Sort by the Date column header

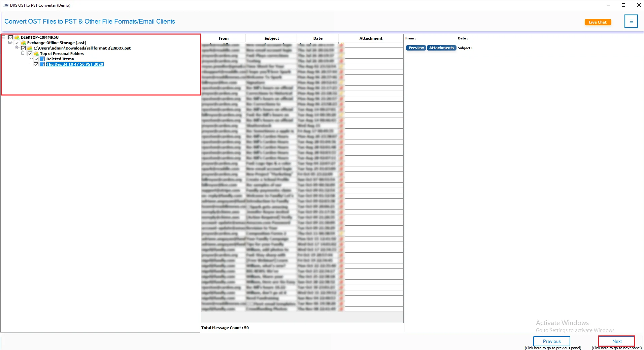pyautogui.click(x=318, y=38)
